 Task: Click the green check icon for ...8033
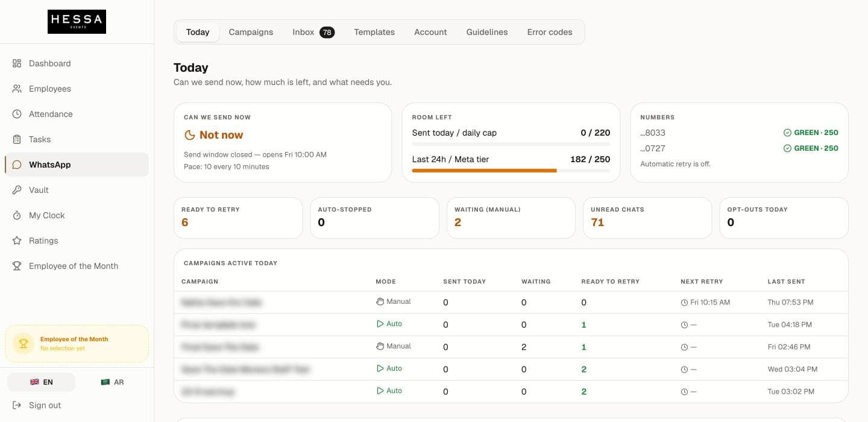pos(787,133)
